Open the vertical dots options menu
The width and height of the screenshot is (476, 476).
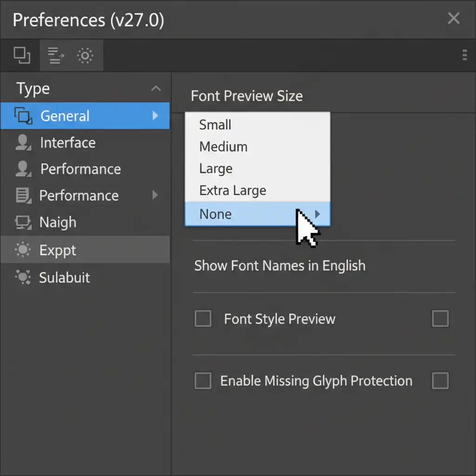tap(464, 55)
